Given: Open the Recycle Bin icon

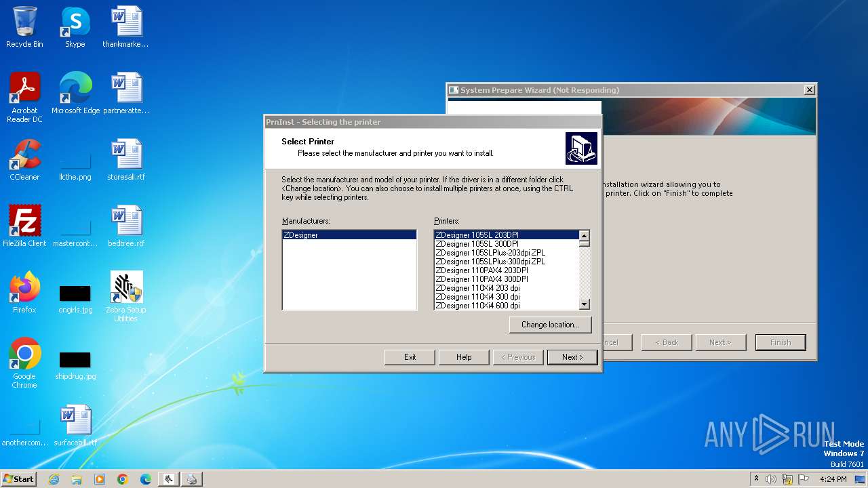Looking at the screenshot, I should point(24,27).
